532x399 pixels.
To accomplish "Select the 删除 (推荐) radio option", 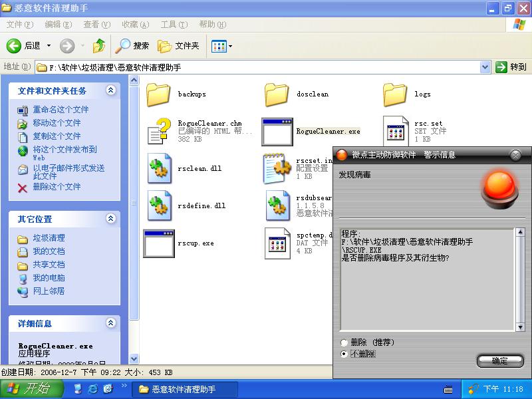I will pyautogui.click(x=344, y=342).
